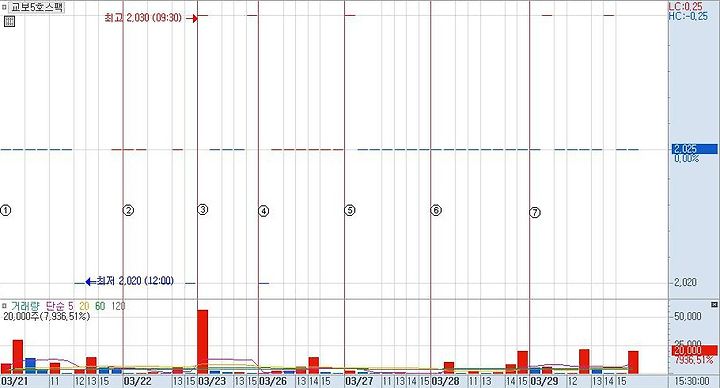Click the 12 hour tick on 03/29
Image resolution: width=720 pixels, height=388 pixels.
click(x=573, y=382)
